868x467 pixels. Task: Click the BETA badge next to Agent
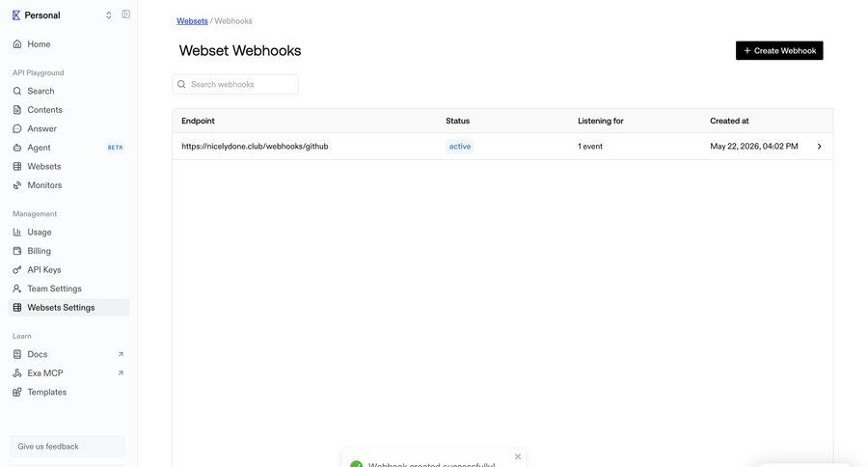pos(115,148)
